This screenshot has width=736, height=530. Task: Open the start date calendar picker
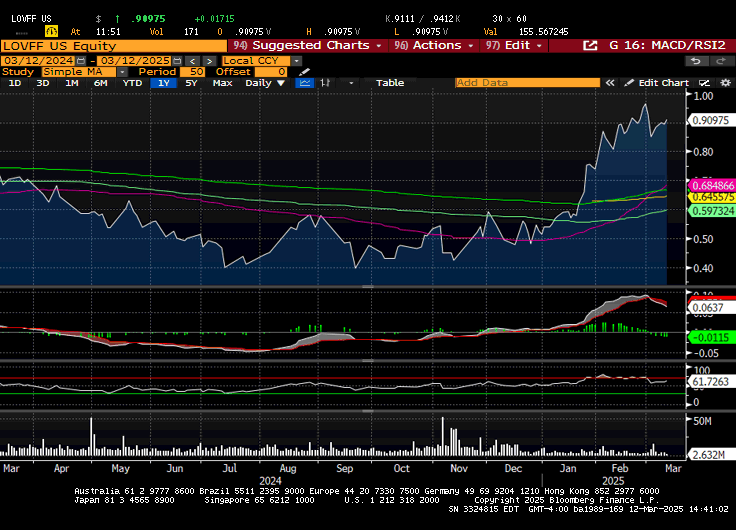tap(81, 61)
